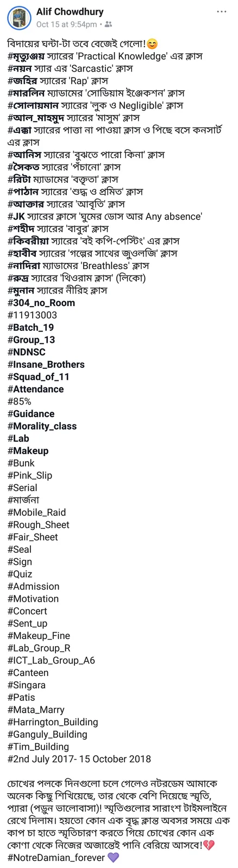238x868 pixels.
Task: Open the #304_no_Room hashtag
Action: point(41,303)
